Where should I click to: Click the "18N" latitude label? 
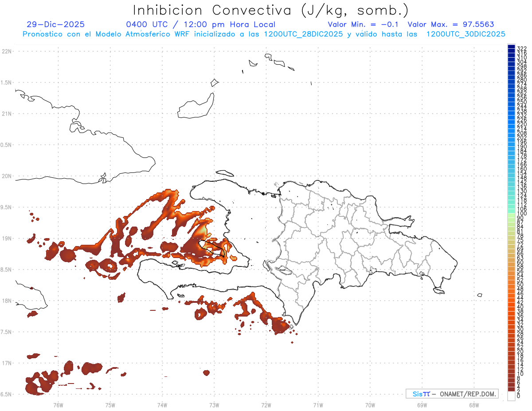(x=6, y=301)
